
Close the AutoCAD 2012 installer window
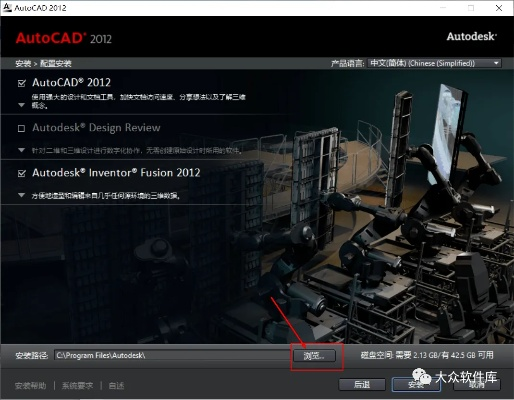pos(499,8)
